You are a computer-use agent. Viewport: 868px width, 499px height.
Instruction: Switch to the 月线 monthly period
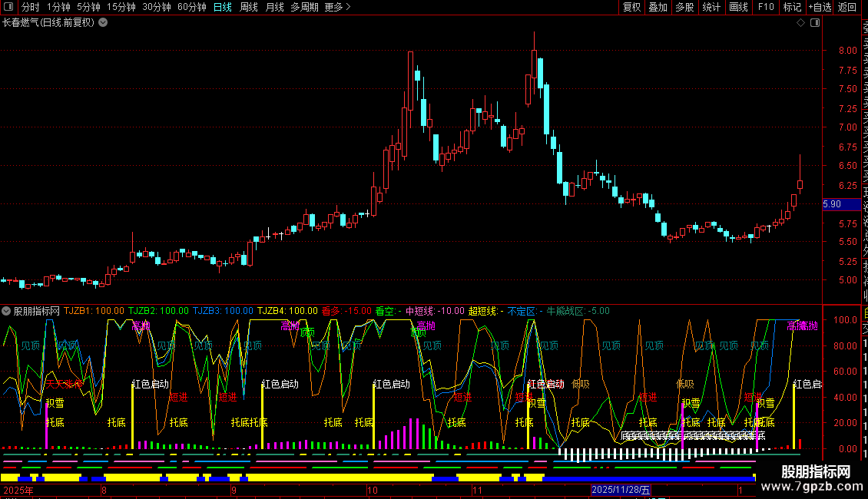click(274, 7)
